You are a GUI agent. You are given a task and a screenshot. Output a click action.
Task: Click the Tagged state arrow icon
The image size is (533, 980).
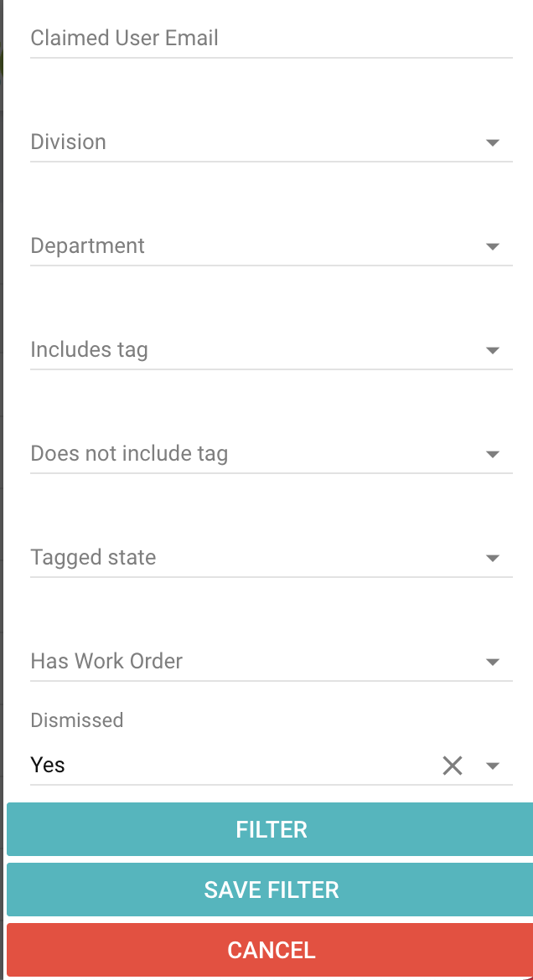(493, 559)
